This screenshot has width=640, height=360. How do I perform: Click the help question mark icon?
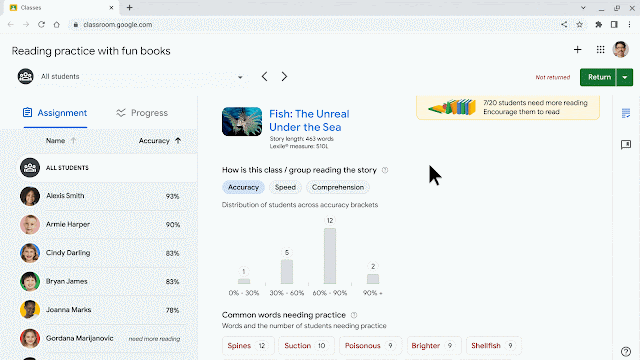pyautogui.click(x=626, y=351)
